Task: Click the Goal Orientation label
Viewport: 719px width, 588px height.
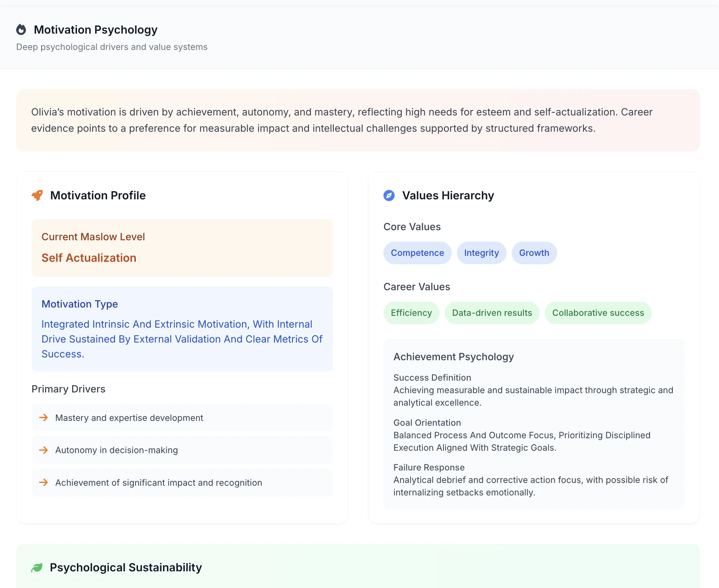Action: (x=427, y=423)
